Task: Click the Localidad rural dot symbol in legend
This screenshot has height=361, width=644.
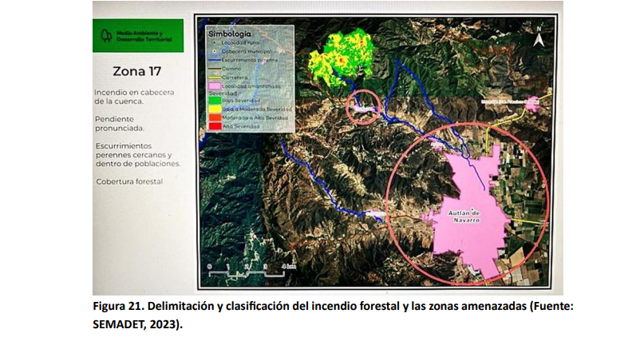Action: tap(214, 42)
